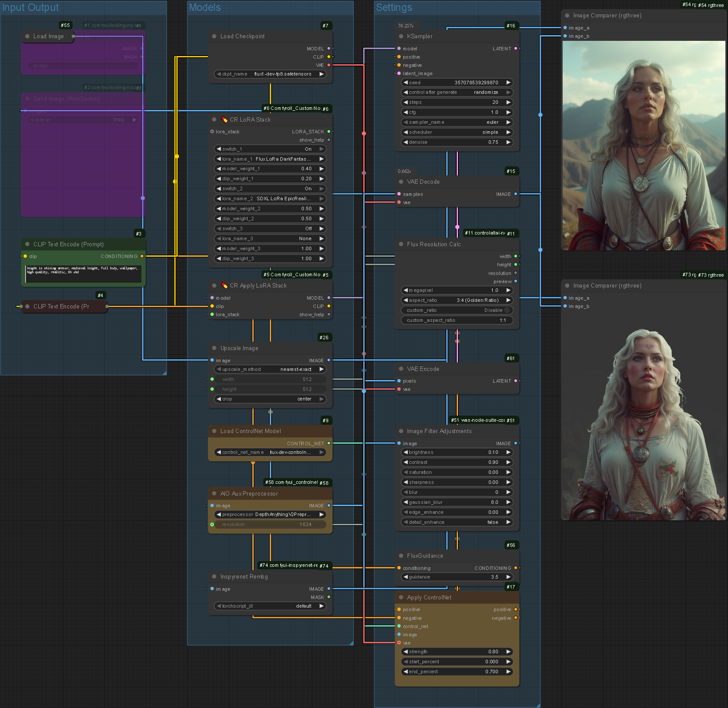Click the LATENT output slot on KSampler
Screen dimensions: 728x708
pos(516,49)
